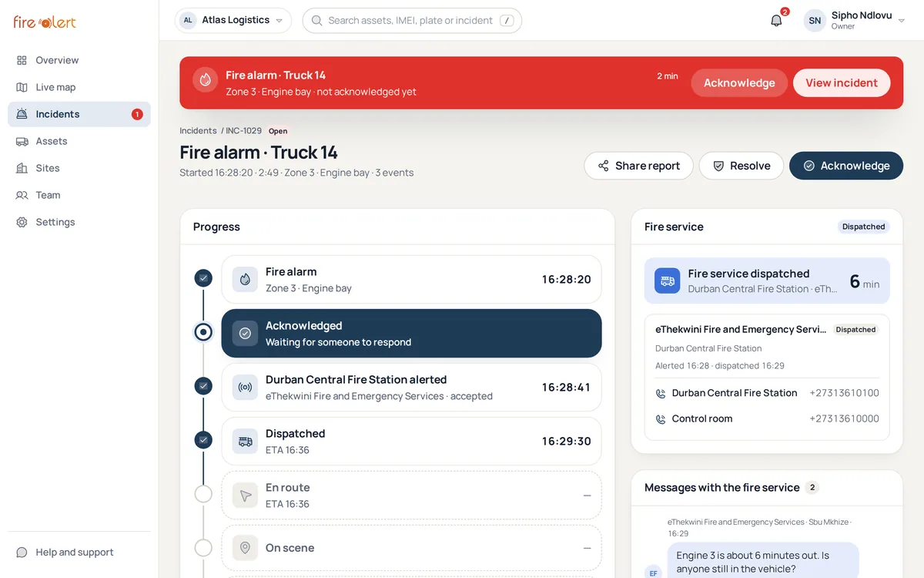Click the Dispatched step truck icon
This screenshot has width=924, height=578.
tap(245, 442)
